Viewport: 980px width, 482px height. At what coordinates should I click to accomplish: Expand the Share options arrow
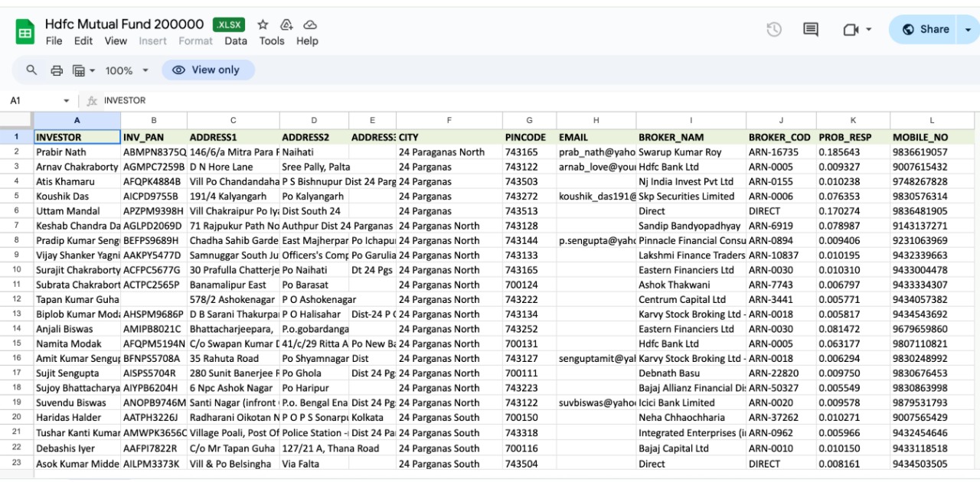point(968,29)
